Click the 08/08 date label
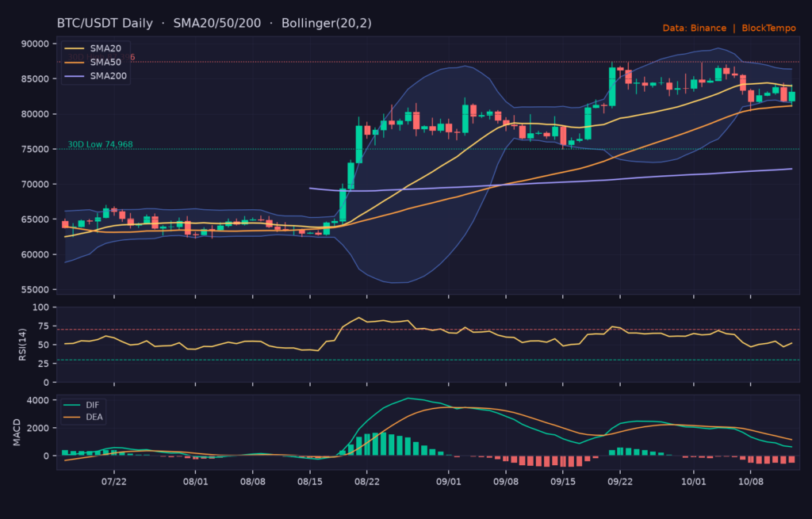Screen dimensions: 812x519 point(253,482)
